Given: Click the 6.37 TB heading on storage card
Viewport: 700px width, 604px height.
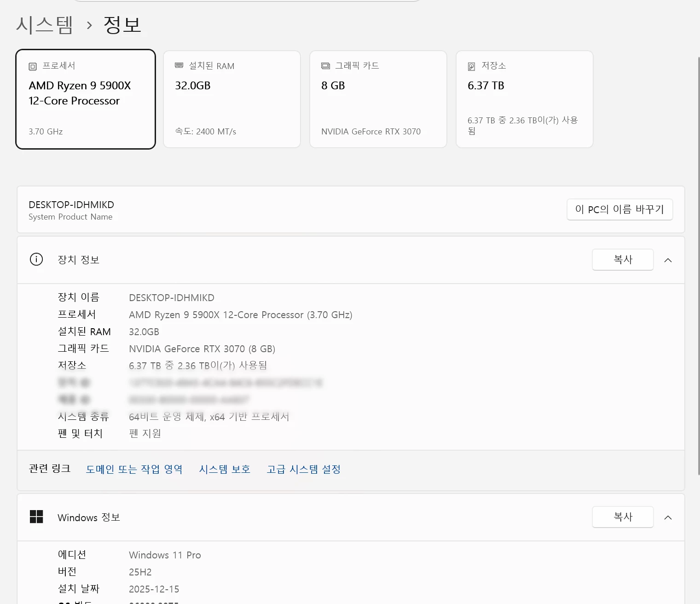Looking at the screenshot, I should 486,86.
